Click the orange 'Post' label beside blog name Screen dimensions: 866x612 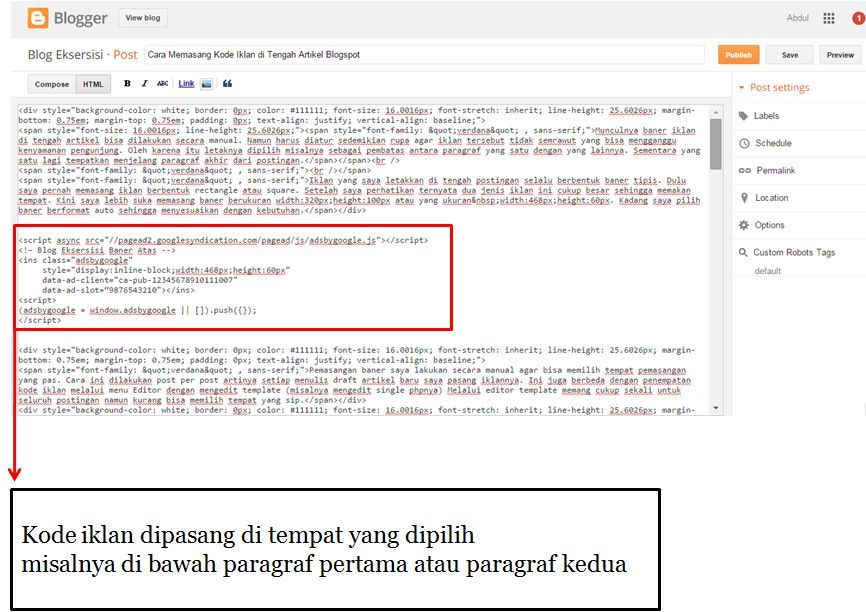[x=125, y=55]
